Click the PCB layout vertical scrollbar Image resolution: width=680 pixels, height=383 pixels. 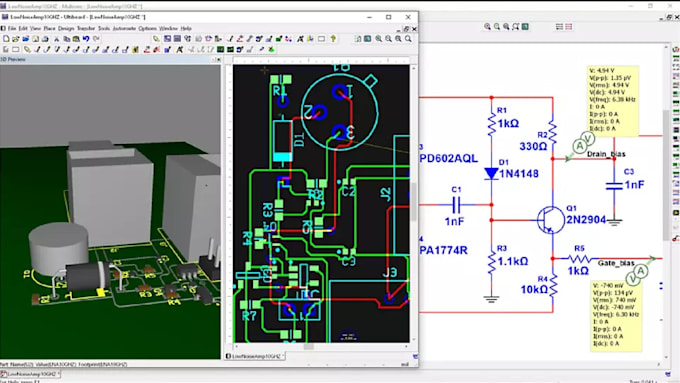pyautogui.click(x=414, y=204)
